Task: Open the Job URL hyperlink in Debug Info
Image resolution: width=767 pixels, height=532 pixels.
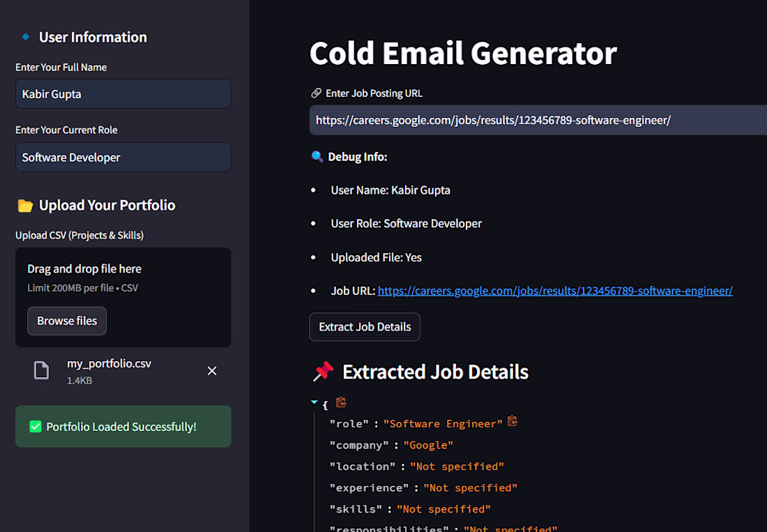Action: 555,291
